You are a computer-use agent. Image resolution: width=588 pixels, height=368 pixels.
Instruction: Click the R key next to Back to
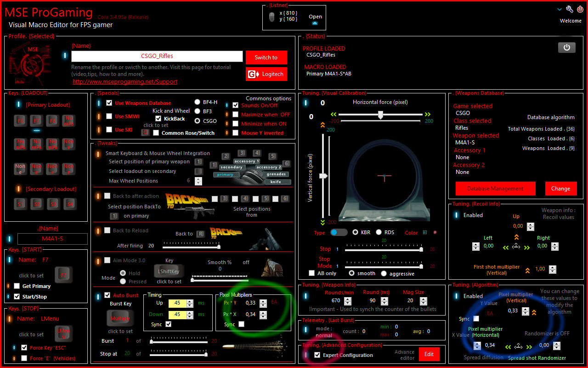pos(200,234)
